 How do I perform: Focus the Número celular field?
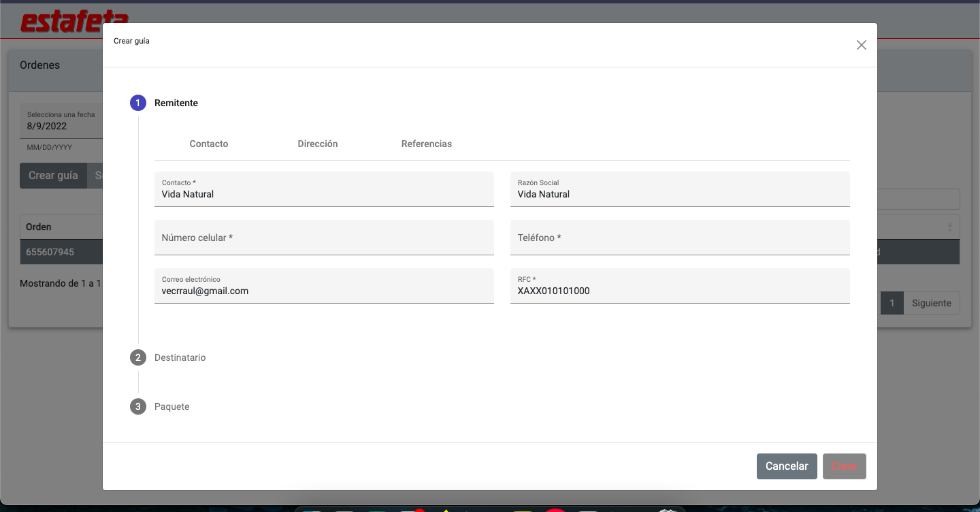324,238
